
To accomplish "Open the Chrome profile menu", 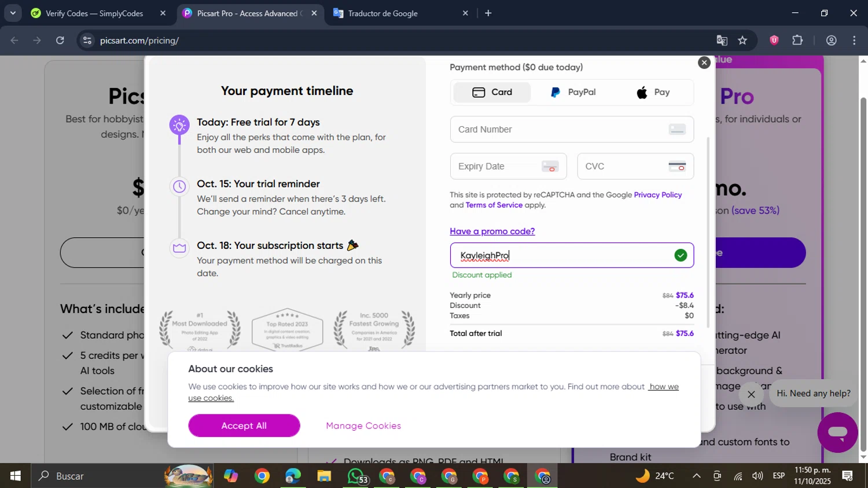I will [x=831, y=41].
